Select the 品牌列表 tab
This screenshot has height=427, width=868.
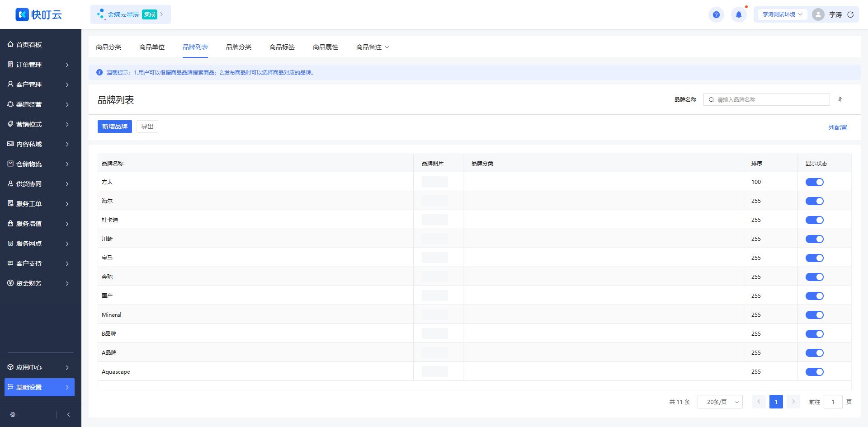[195, 47]
